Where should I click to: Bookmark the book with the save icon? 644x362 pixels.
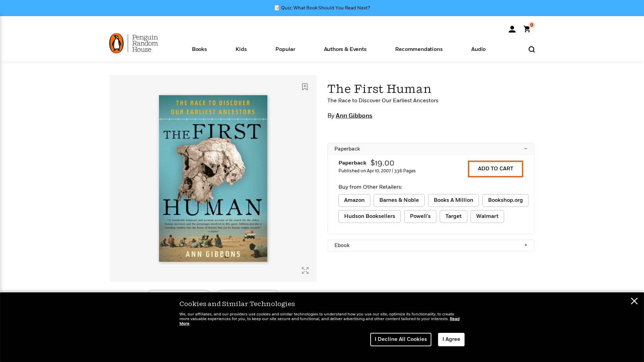pyautogui.click(x=305, y=87)
